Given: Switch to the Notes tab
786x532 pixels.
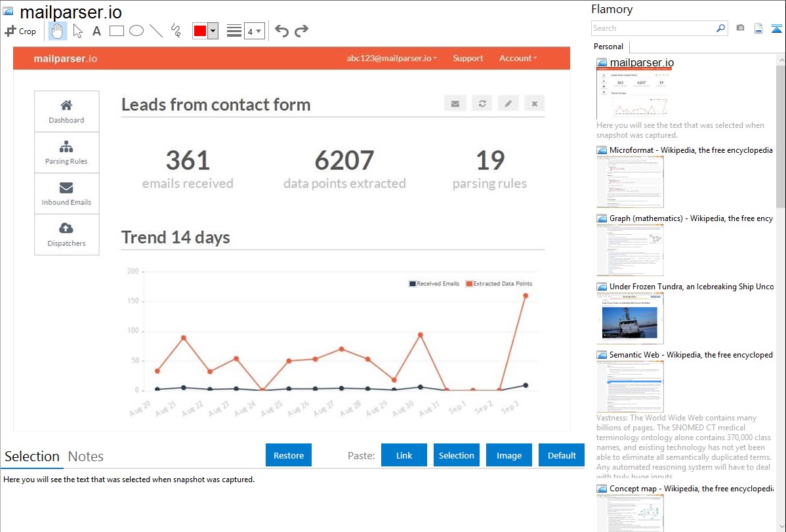Looking at the screenshot, I should pyautogui.click(x=86, y=457).
